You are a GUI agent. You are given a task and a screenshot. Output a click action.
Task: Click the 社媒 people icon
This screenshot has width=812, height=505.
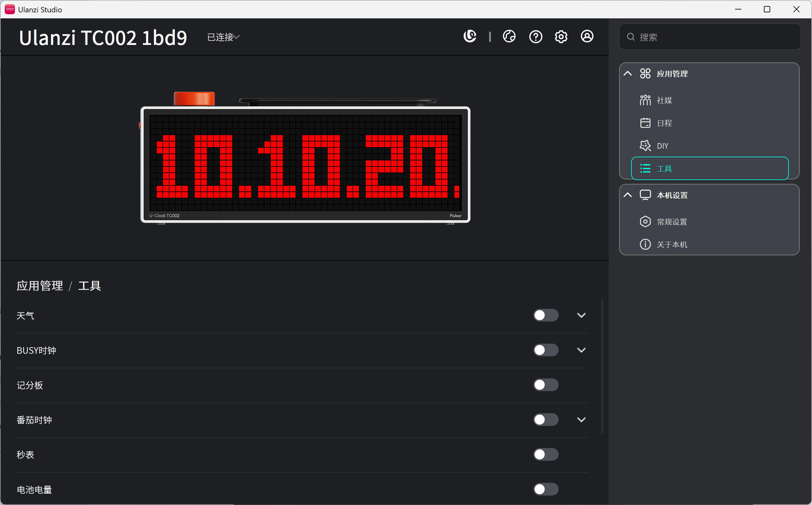[645, 100]
